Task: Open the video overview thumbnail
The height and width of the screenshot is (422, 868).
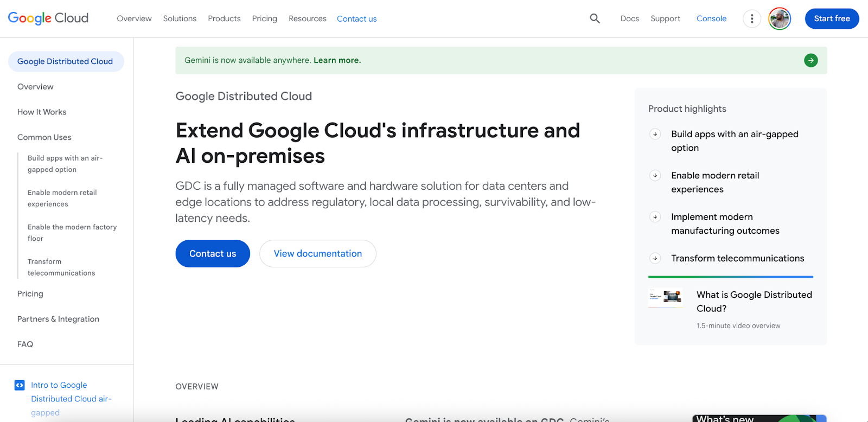Action: click(666, 297)
